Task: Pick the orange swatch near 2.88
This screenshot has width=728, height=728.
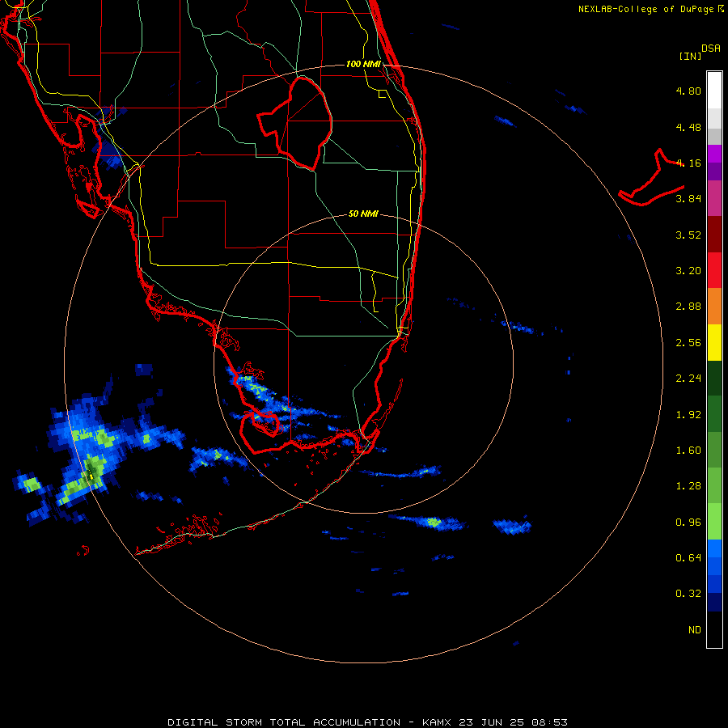Action: (x=714, y=307)
